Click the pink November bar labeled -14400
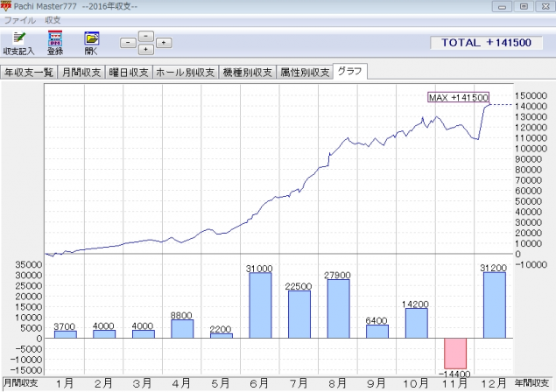The image size is (556, 392). tap(455, 353)
